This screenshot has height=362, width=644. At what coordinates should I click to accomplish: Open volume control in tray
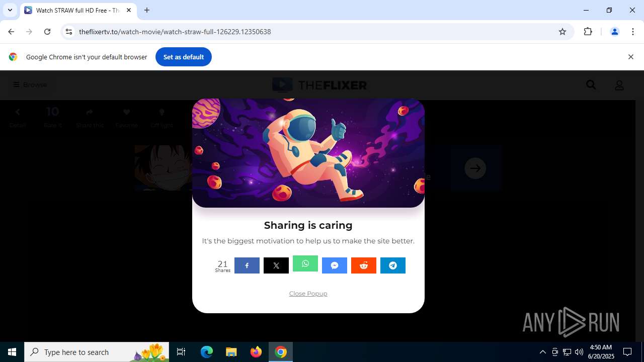[579, 352]
